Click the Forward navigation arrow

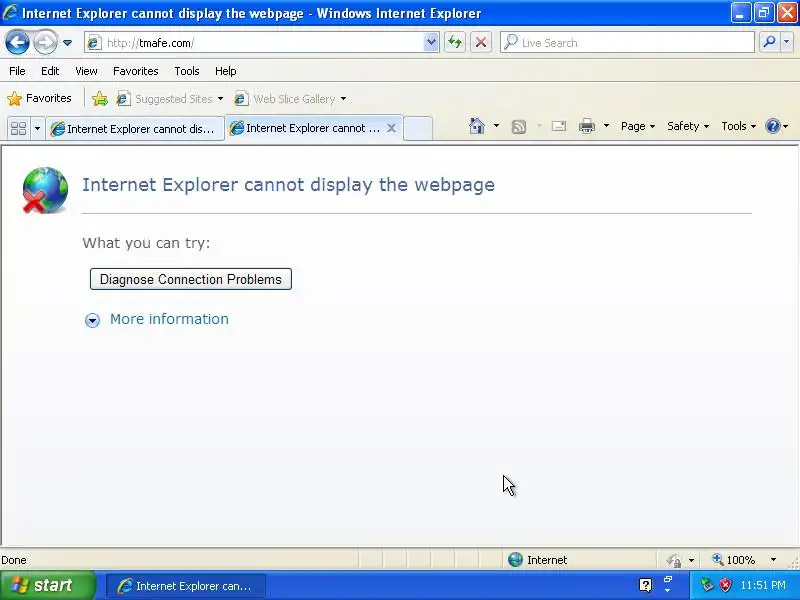click(x=45, y=42)
